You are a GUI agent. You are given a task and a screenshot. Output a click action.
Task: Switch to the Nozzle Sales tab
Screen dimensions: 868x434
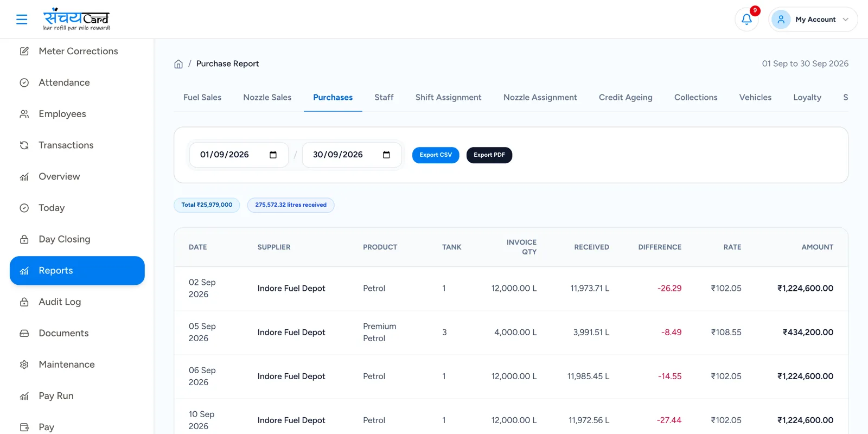pyautogui.click(x=267, y=98)
